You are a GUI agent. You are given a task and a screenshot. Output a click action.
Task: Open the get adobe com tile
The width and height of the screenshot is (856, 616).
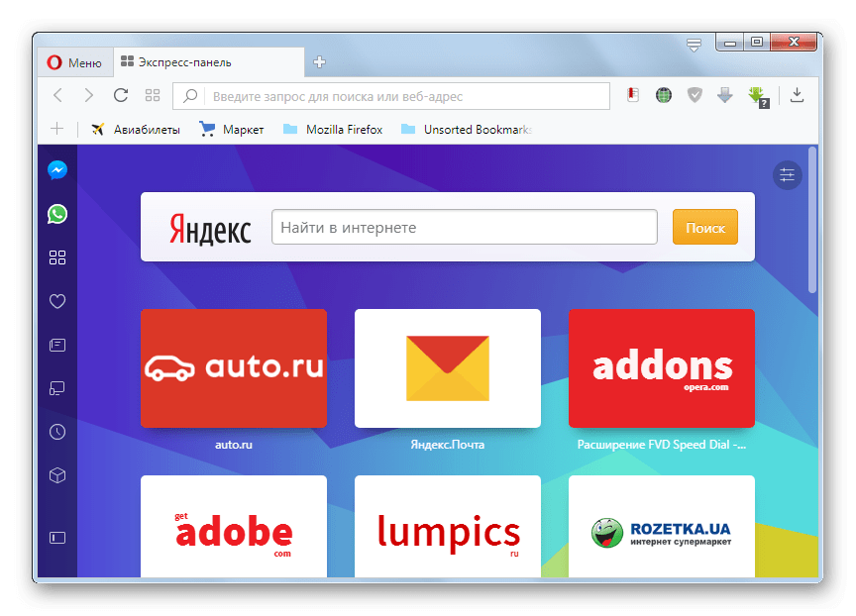click(x=234, y=526)
